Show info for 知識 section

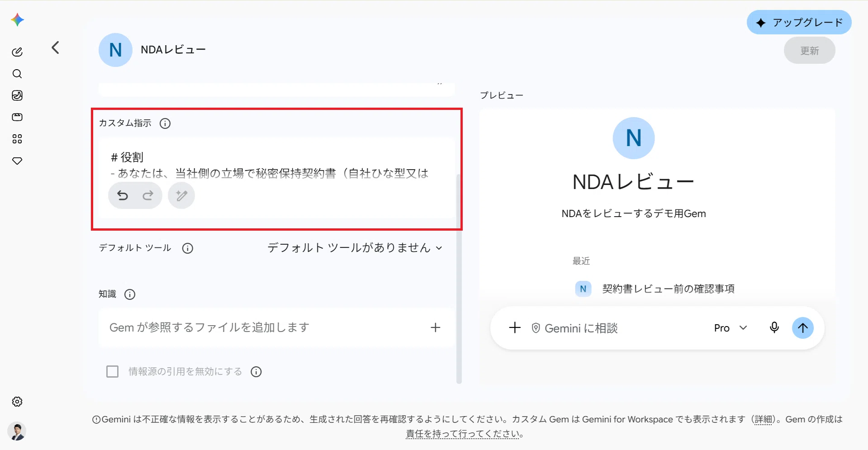pyautogui.click(x=130, y=294)
